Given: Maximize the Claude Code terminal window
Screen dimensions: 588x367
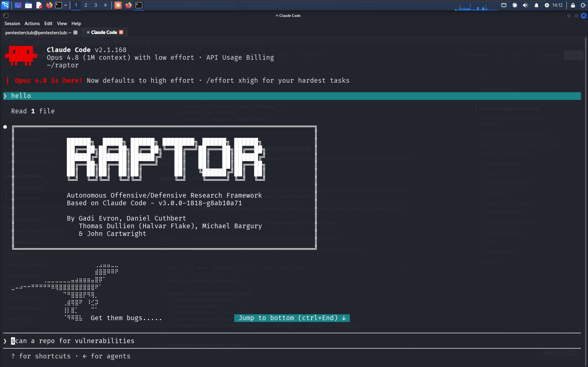Looking at the screenshot, I should point(576,16).
